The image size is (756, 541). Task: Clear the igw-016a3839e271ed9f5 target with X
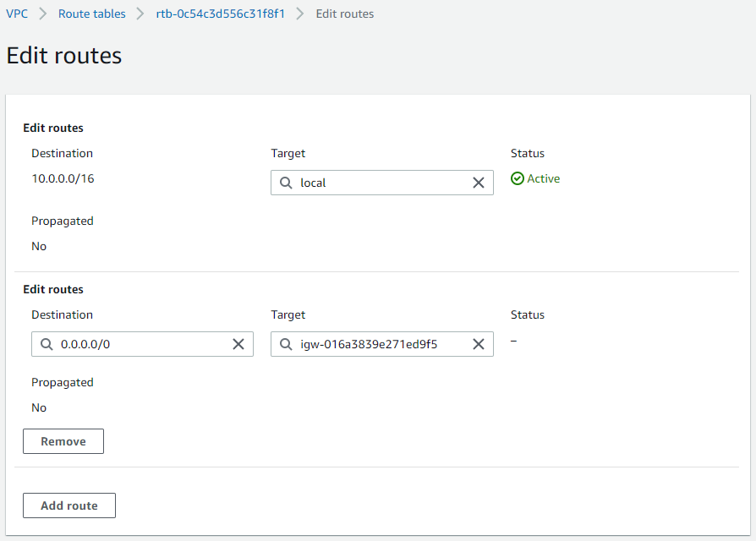479,344
